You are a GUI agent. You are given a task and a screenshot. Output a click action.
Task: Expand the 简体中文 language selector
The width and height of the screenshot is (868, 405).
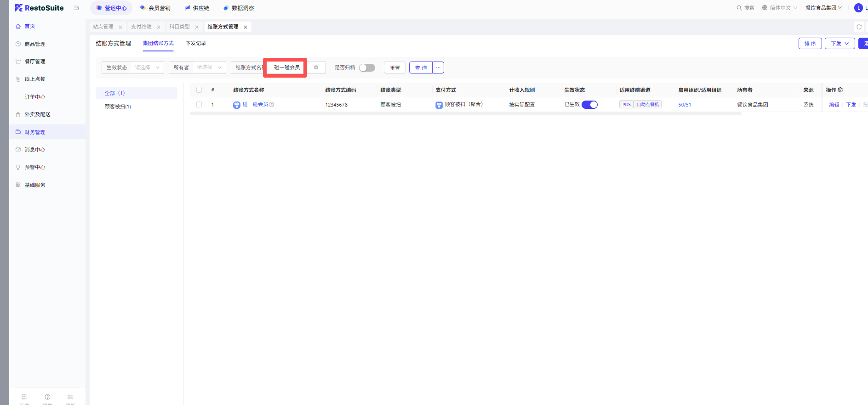click(779, 8)
